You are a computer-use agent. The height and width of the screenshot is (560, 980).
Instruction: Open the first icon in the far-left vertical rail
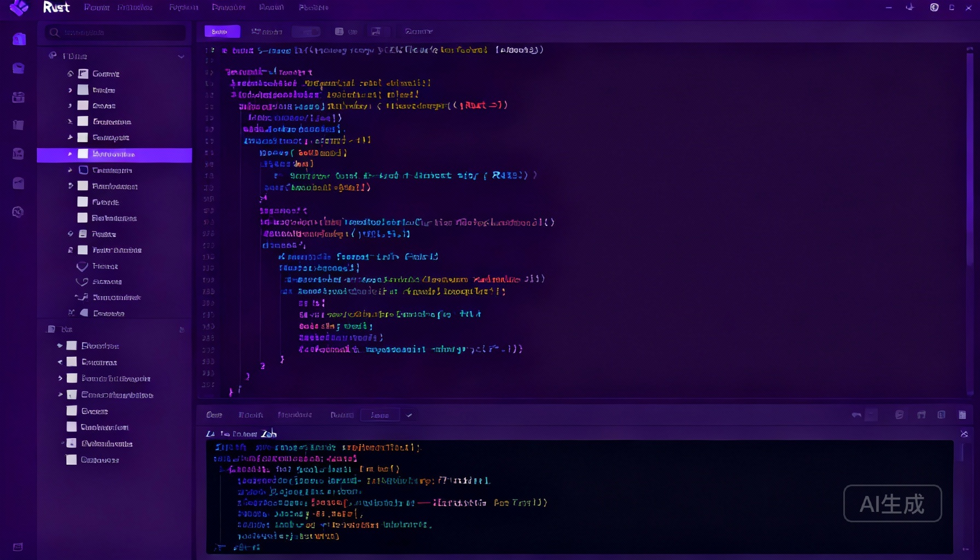coord(18,38)
